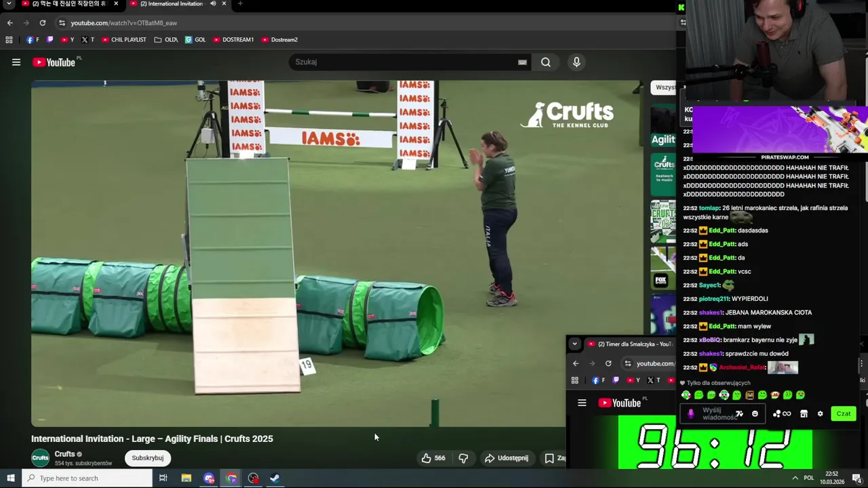Screen dimensions: 868x488
Task: Reload the Timer browser window
Action: [x=608, y=363]
